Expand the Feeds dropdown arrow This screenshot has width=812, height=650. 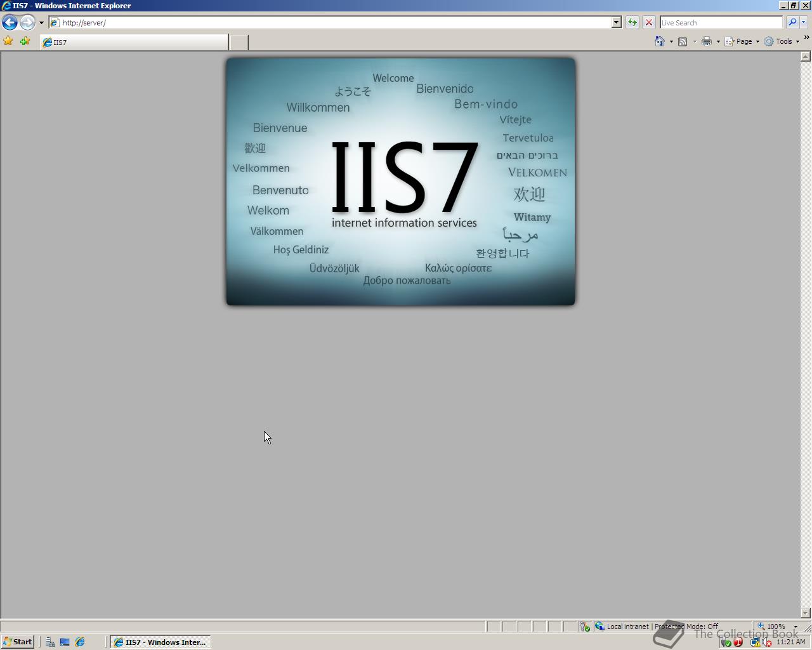[x=695, y=42]
